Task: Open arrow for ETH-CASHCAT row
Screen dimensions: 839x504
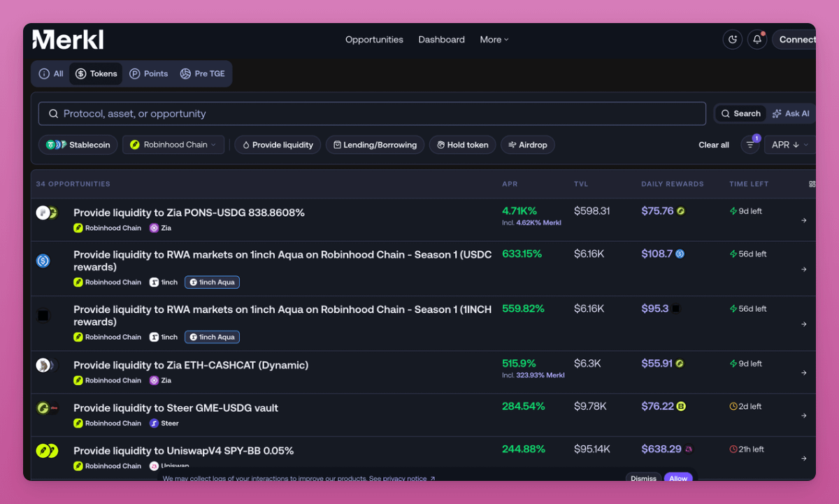Action: 804,373
